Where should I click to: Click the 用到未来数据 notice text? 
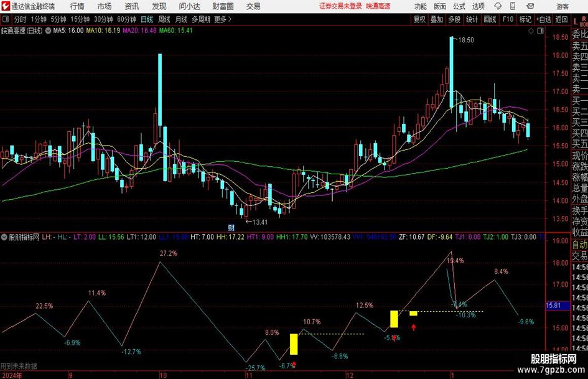click(x=19, y=366)
